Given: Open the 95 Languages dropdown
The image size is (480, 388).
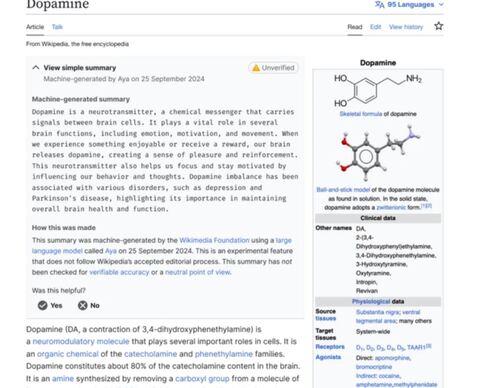Looking at the screenshot, I should (409, 4).
